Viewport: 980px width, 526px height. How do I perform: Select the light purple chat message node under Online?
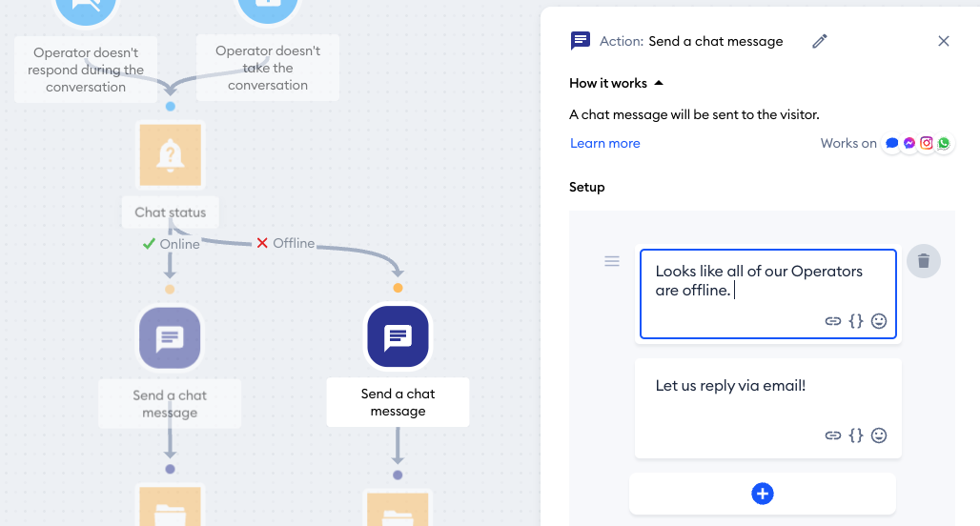click(170, 337)
